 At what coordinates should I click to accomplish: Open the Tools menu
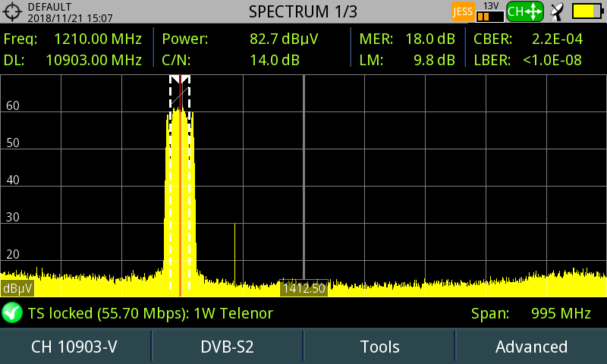[x=379, y=347]
